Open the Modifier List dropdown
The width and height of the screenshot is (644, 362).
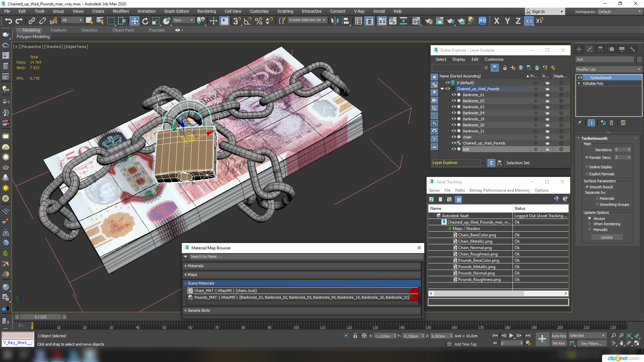(608, 69)
